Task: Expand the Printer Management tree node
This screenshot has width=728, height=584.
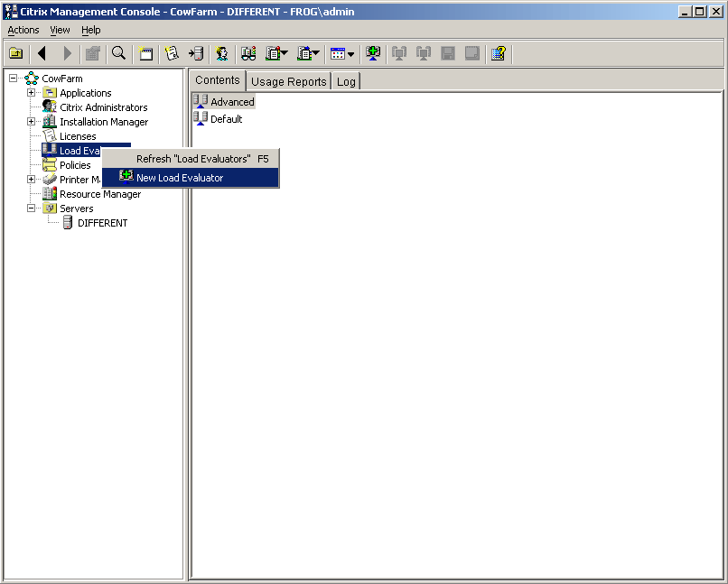Action: (32, 180)
